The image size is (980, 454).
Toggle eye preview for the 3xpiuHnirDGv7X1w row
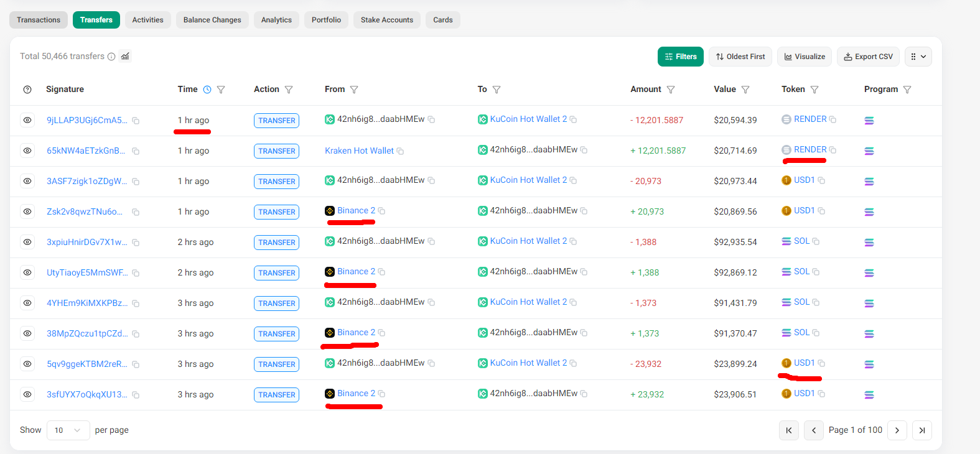[x=27, y=242]
